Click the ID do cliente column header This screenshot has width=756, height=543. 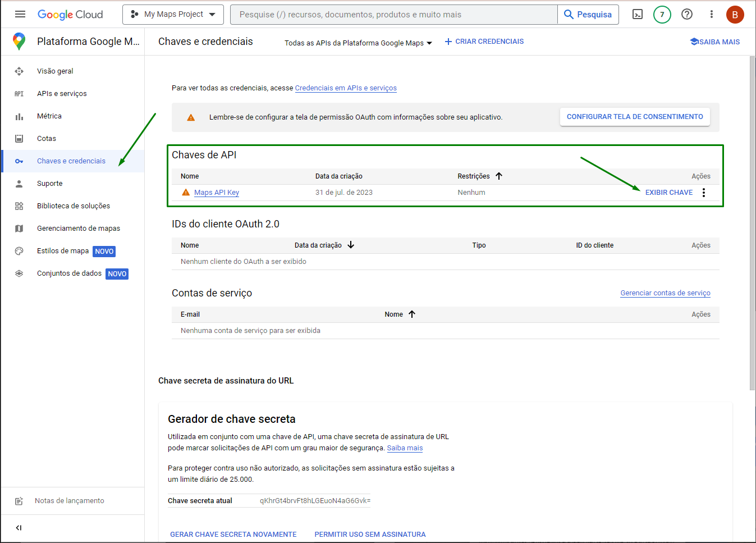594,245
